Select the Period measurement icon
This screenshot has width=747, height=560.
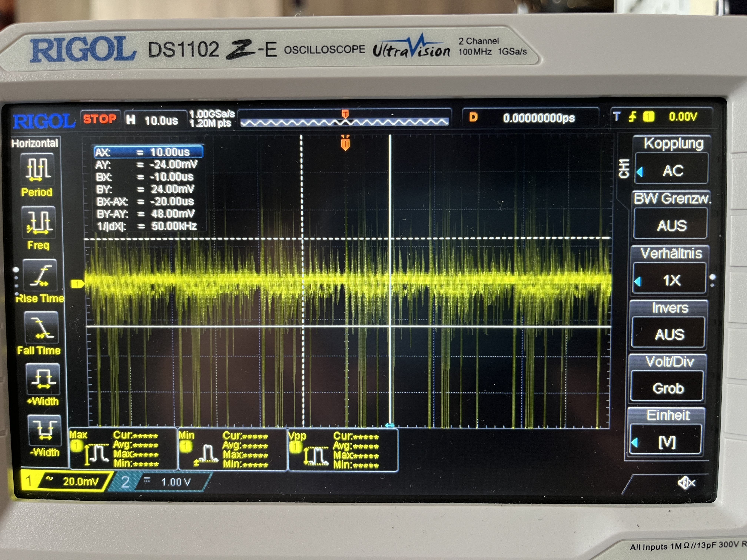pos(38,169)
